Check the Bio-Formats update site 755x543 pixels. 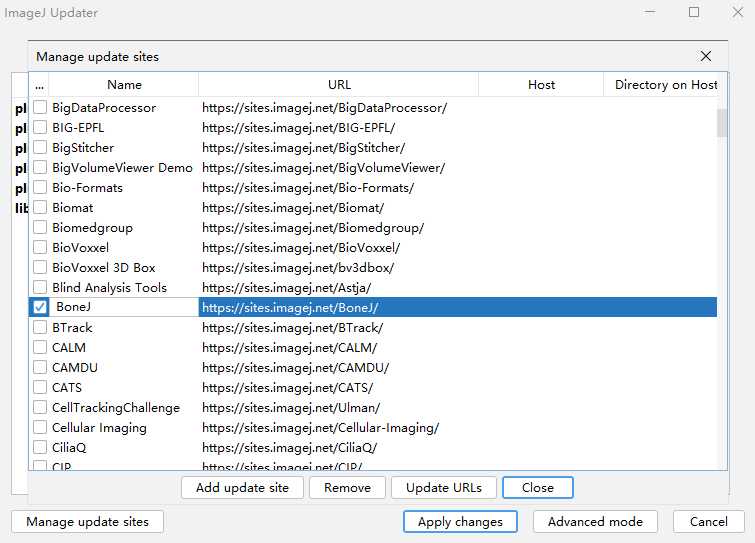[x=40, y=187]
